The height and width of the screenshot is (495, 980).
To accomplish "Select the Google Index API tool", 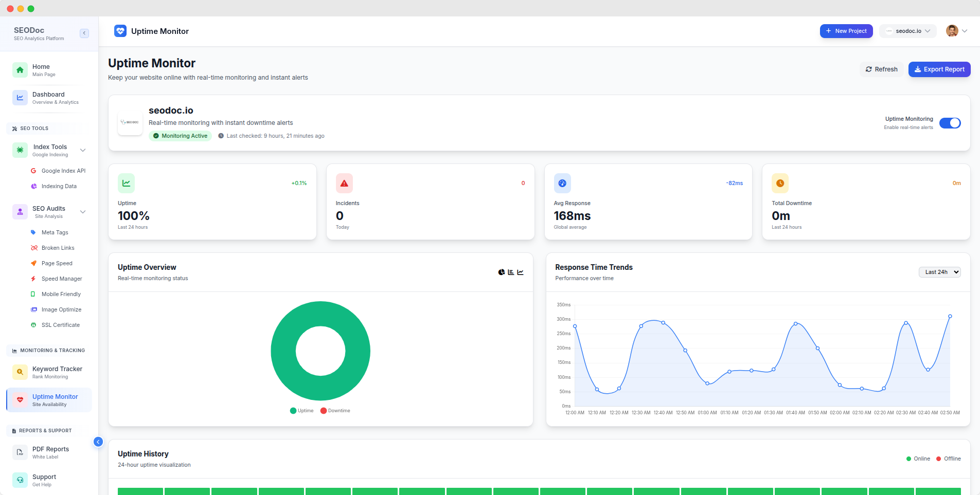I will click(64, 171).
